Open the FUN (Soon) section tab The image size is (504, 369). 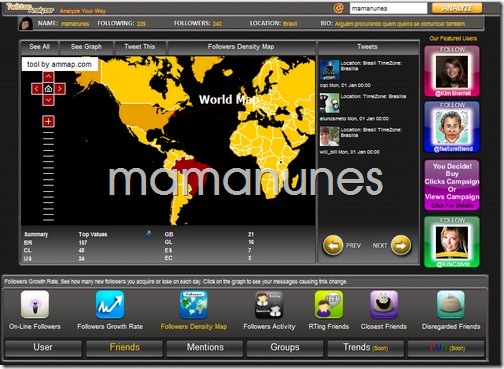(x=447, y=347)
